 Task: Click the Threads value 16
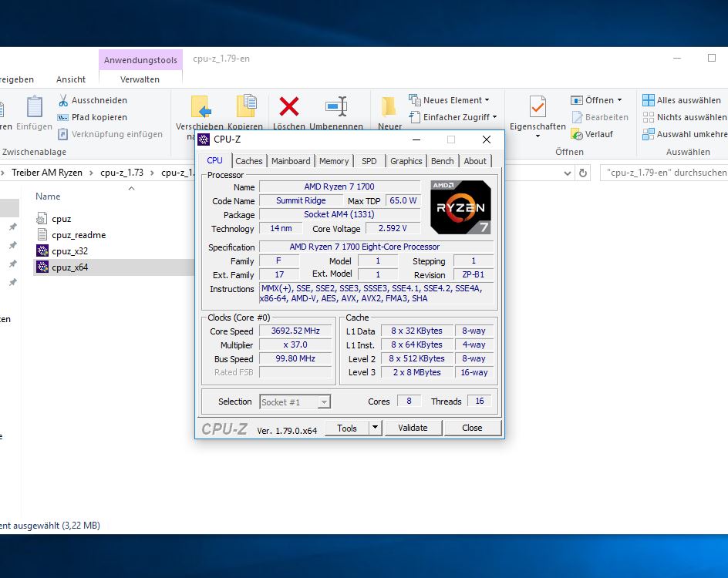coord(480,401)
